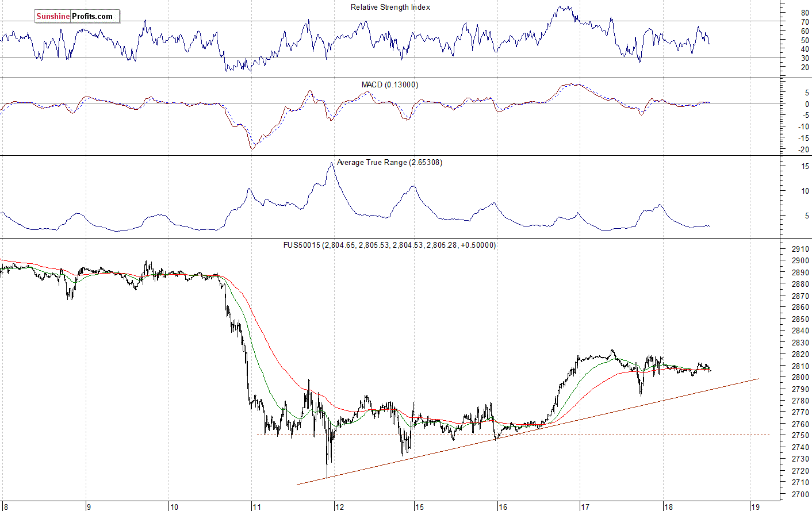Select the MACD (0.13000) panel title
Viewport: 812px width, 511px height.
point(390,84)
